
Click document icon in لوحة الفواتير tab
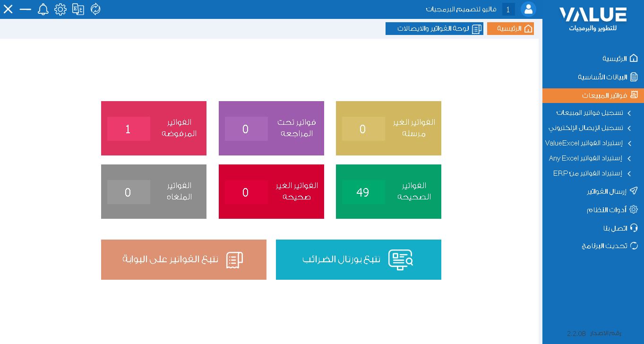(477, 29)
